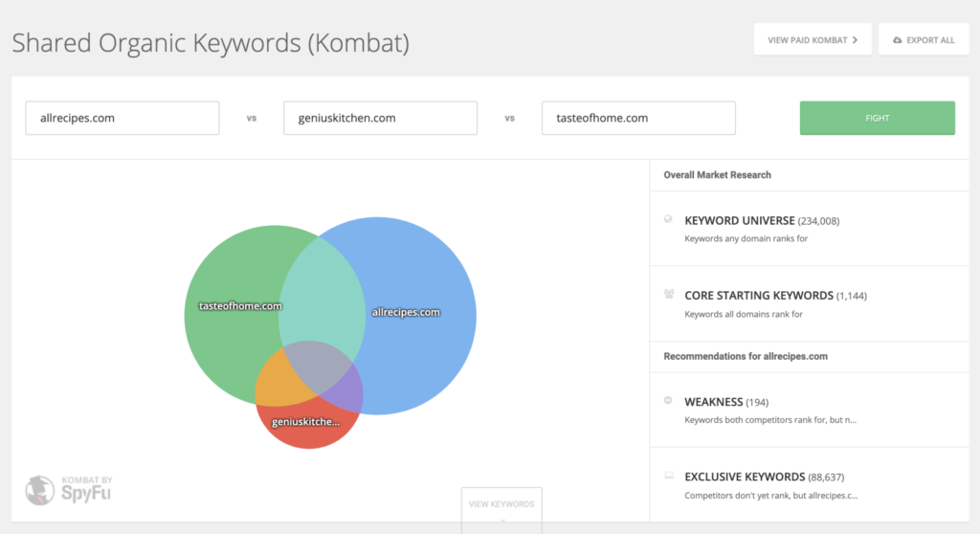Click the geniuskitche... label on the diagram
This screenshot has width=980, height=534.
[306, 421]
